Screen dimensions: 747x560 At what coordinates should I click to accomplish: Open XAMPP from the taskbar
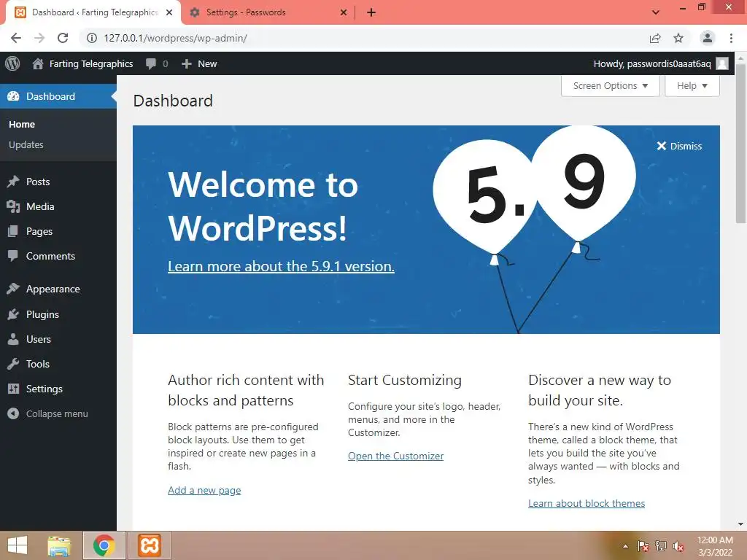(149, 545)
